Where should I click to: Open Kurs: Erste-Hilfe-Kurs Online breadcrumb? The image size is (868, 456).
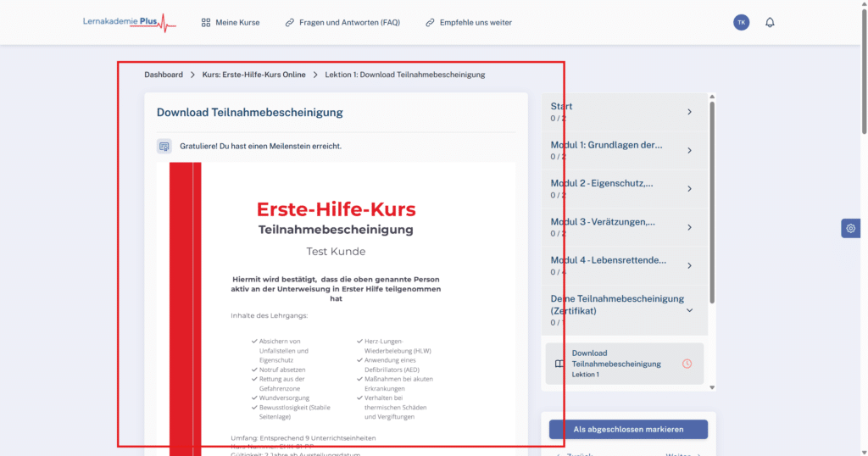[253, 75]
